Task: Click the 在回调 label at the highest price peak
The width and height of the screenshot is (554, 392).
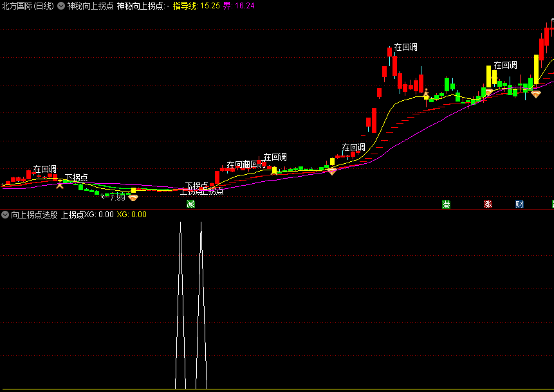Action: (405, 48)
